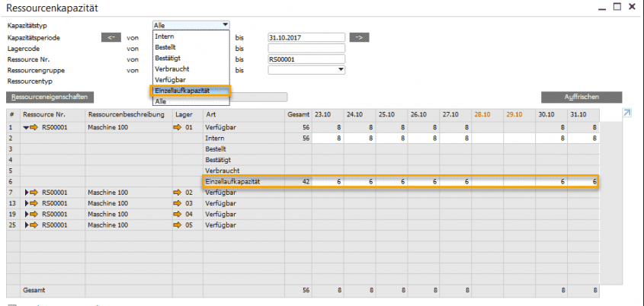Open link arrow next to RS00001 in row 1
The height and width of the screenshot is (306, 644).
click(x=34, y=128)
